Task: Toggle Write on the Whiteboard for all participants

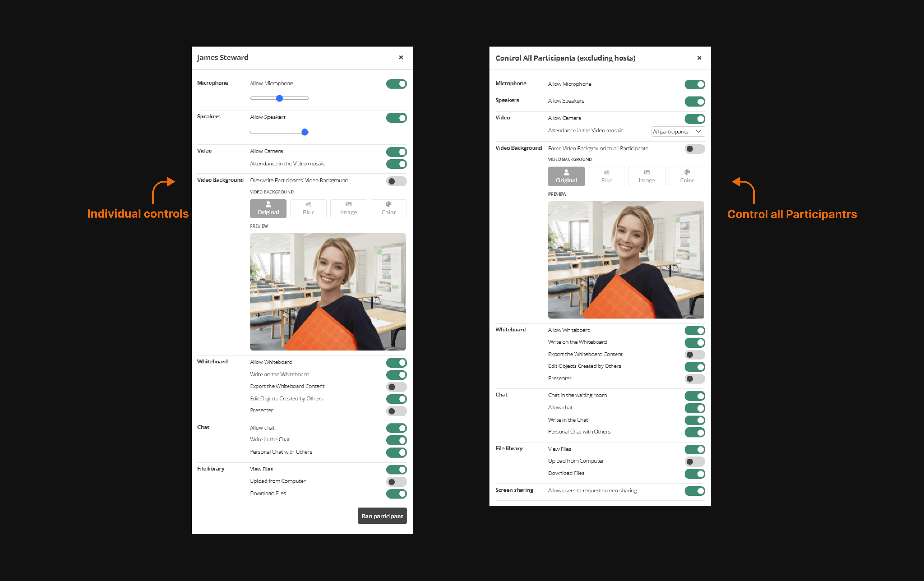Action: 694,343
